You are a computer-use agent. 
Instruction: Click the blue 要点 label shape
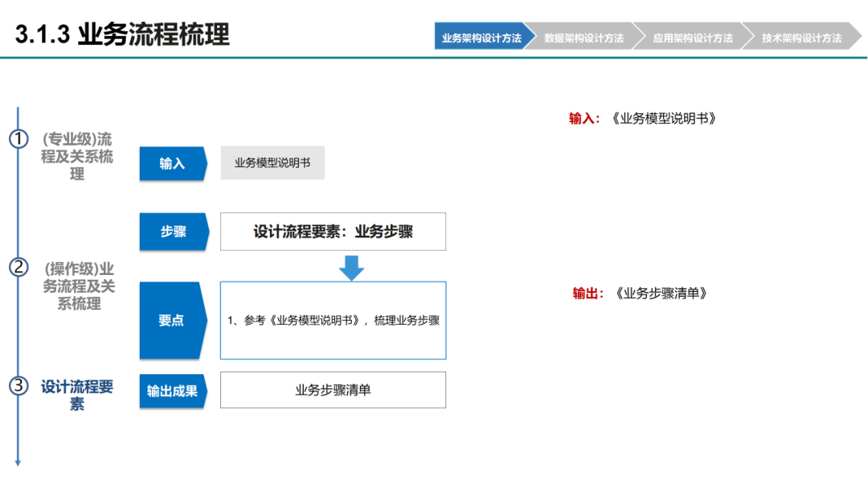point(173,320)
